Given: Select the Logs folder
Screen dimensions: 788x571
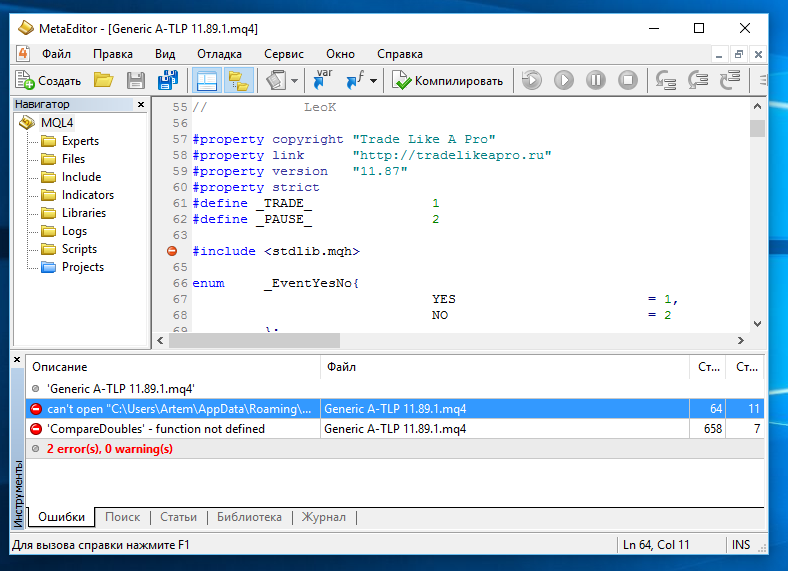Looking at the screenshot, I should point(74,231).
